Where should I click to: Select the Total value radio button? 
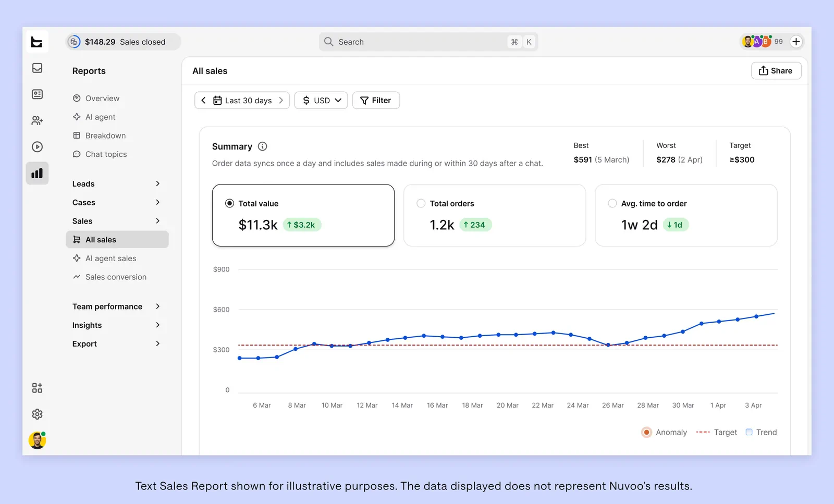[229, 203]
